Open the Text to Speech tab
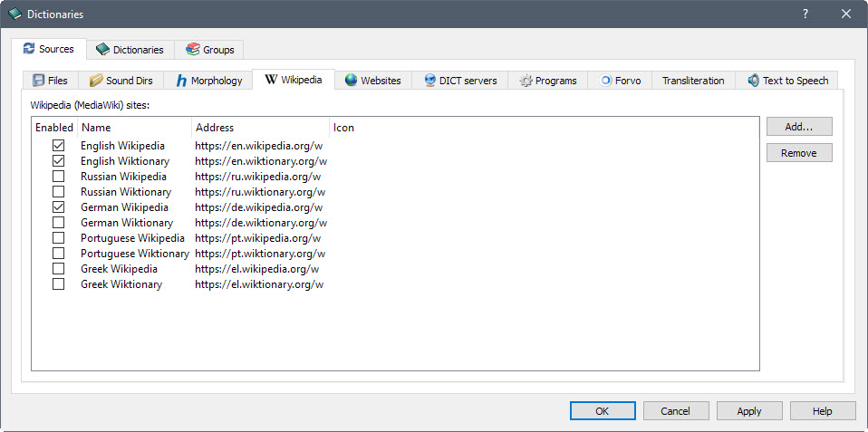 click(786, 81)
